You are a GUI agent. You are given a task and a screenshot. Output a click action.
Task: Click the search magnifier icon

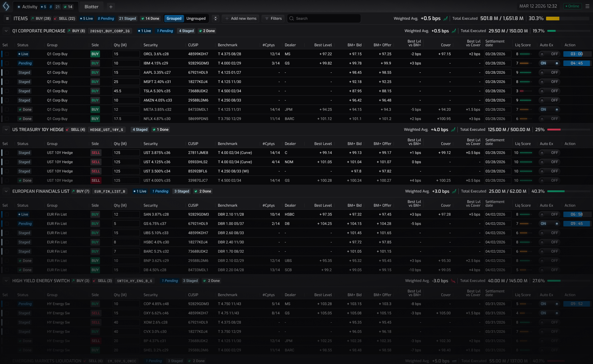pos(291,19)
